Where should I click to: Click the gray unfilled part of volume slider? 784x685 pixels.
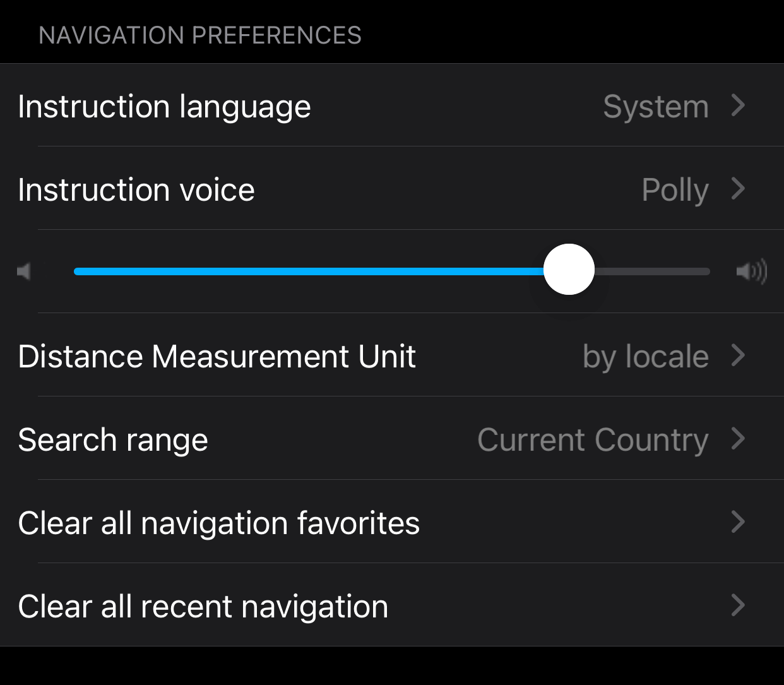point(652,271)
